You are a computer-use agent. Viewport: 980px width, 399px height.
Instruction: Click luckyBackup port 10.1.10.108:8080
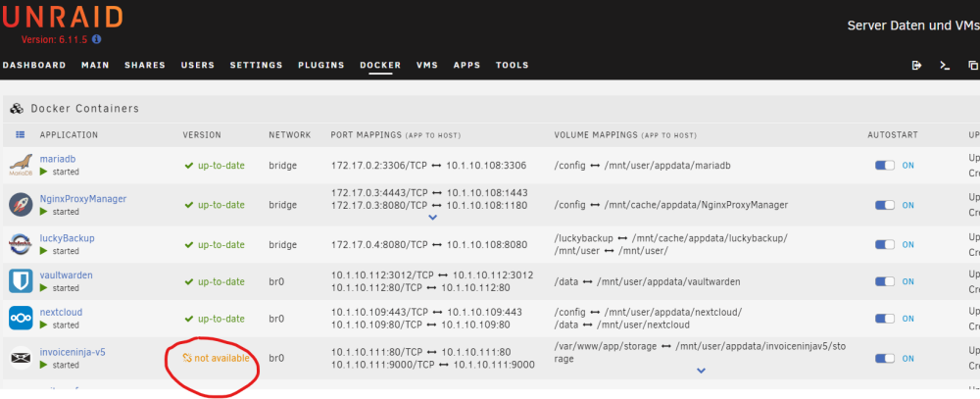(x=487, y=244)
